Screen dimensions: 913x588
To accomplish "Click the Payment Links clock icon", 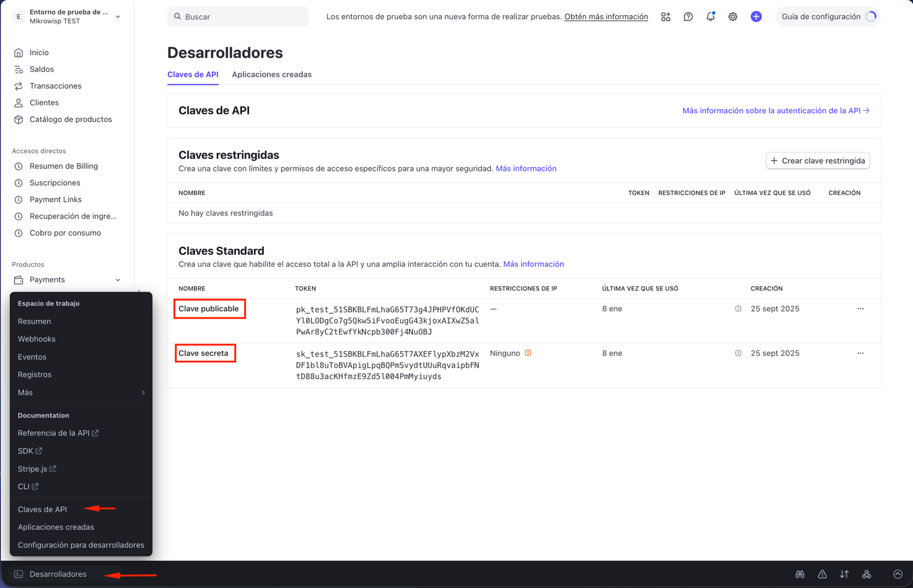I will (19, 200).
